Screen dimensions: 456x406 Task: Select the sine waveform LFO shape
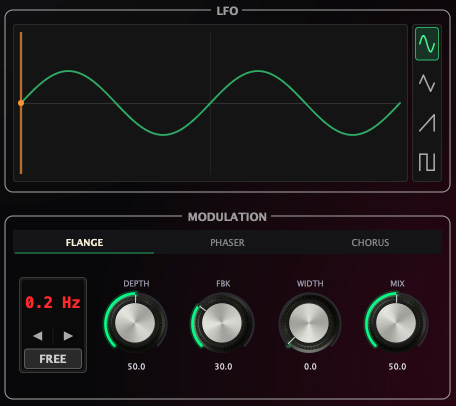pos(427,44)
